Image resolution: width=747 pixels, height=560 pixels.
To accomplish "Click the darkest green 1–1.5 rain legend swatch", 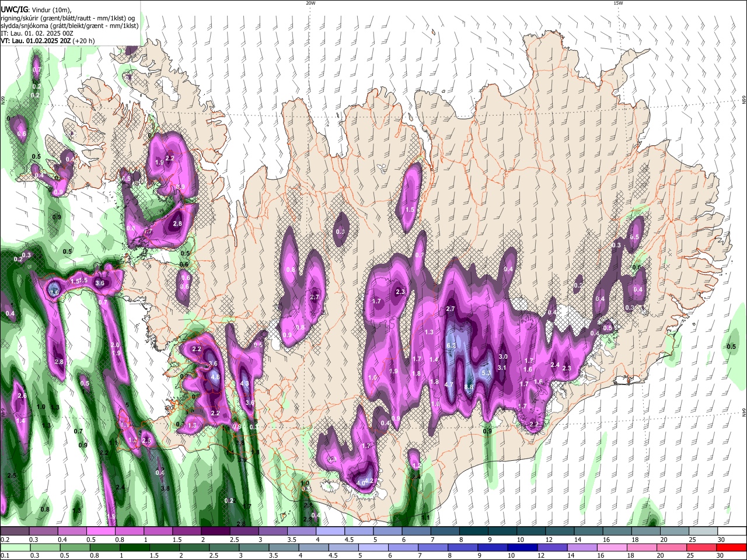I will (135, 547).
